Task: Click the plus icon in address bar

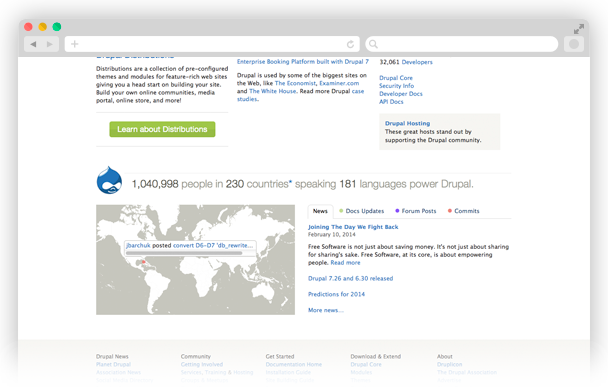Action: 75,44
